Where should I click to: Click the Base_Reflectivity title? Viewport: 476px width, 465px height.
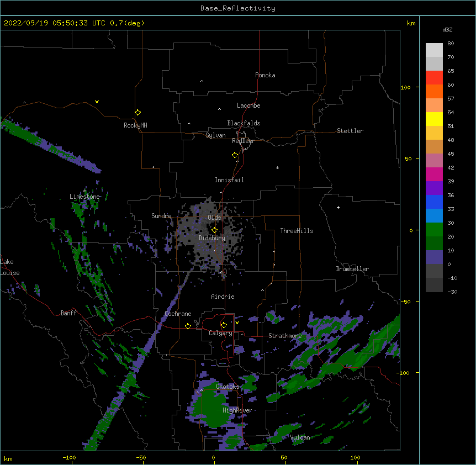[x=238, y=8]
